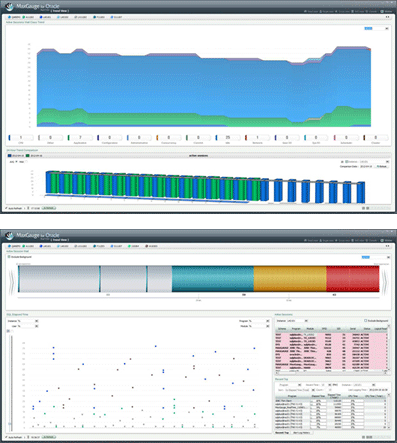The width and height of the screenshot is (397, 443).
Task: Click the green date legend in trend comparison
Action: 34,156
